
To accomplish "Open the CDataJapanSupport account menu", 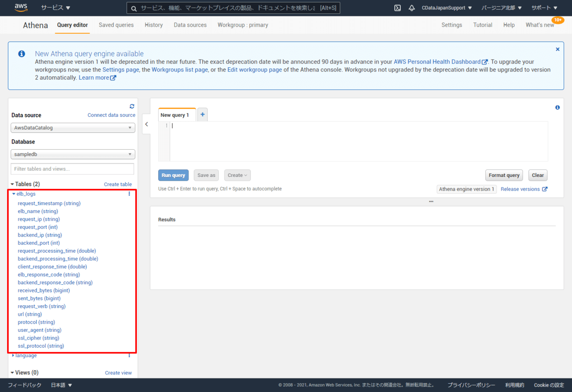I will [x=447, y=8].
